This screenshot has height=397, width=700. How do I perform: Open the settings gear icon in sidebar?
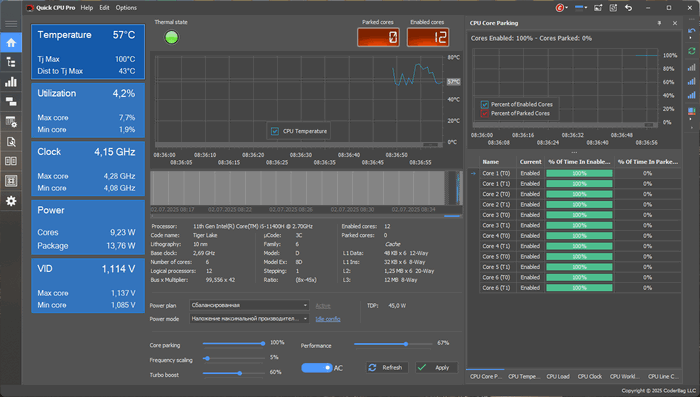point(11,201)
